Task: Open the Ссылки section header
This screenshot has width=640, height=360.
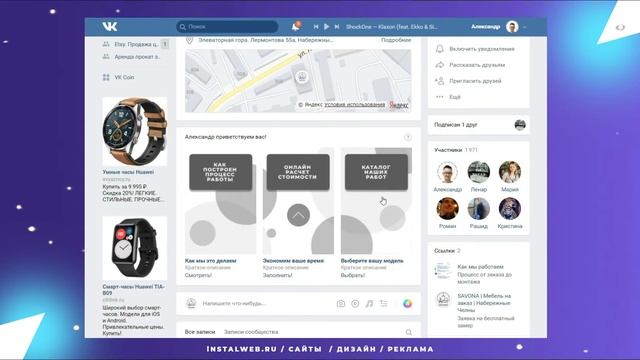Action: click(447, 251)
